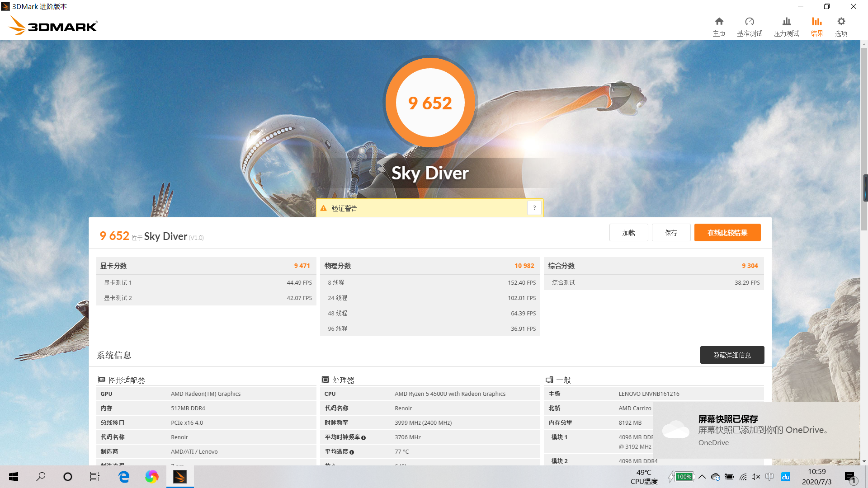Click the 8192 MB total memory value
This screenshot has width=868, height=488.
(630, 422)
